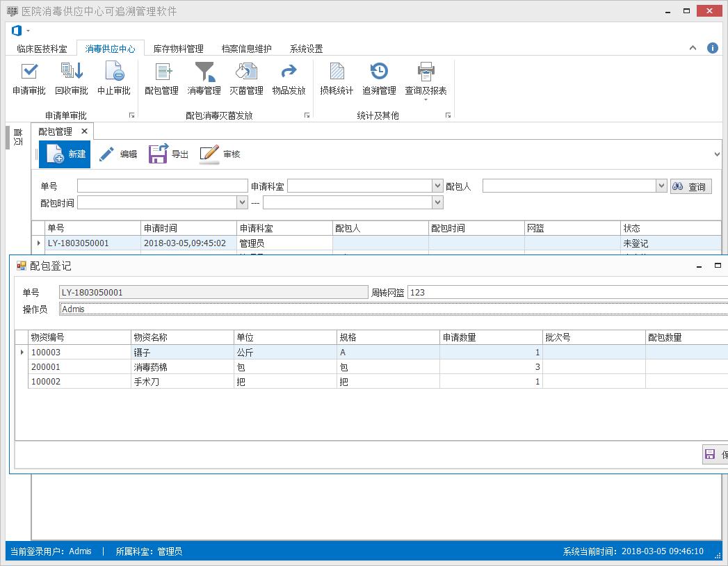The image size is (728, 566).
Task: Switch to the 库存物料管理 ribbon tab
Action: (x=179, y=49)
